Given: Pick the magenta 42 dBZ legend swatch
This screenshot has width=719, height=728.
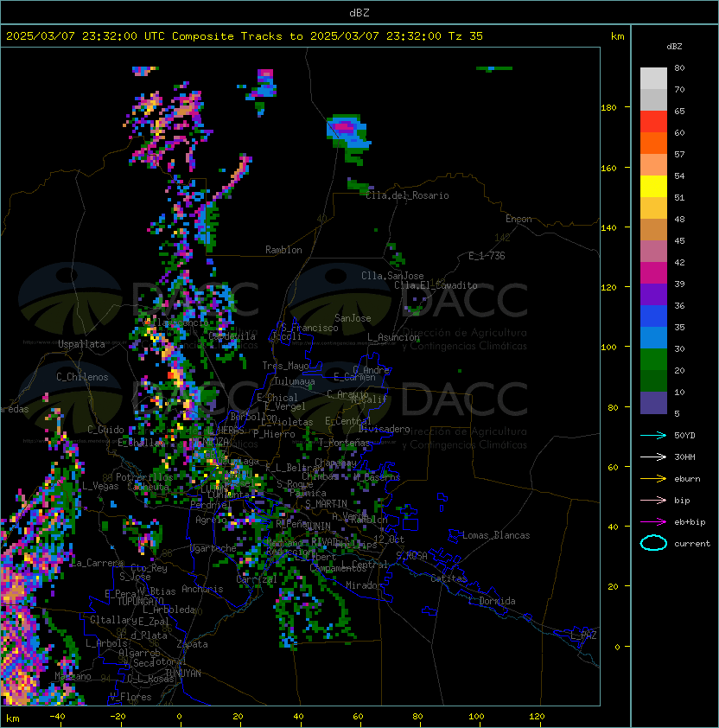Looking at the screenshot, I should pos(653,273).
